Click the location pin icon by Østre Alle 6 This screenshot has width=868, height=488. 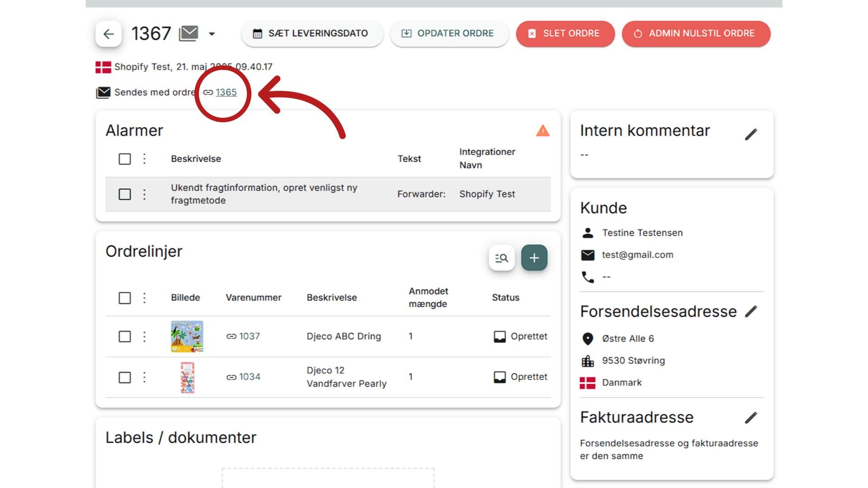tap(588, 338)
